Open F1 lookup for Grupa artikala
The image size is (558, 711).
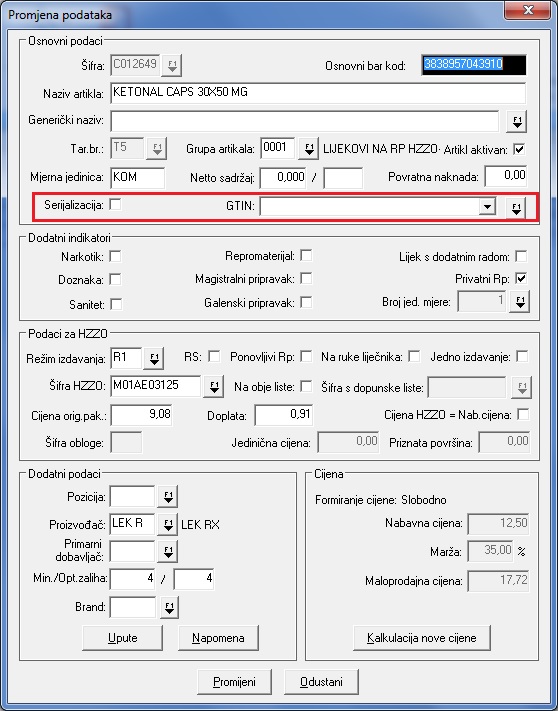pos(309,149)
